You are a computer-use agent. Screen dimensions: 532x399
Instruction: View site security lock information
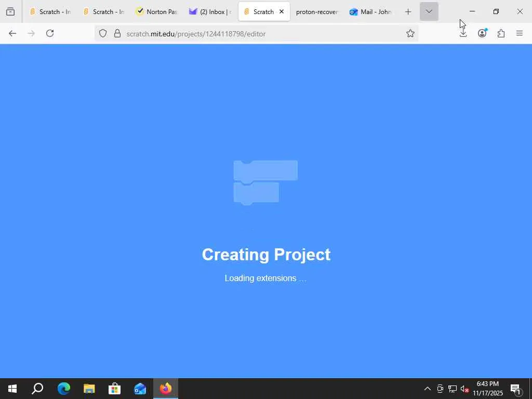pyautogui.click(x=117, y=33)
